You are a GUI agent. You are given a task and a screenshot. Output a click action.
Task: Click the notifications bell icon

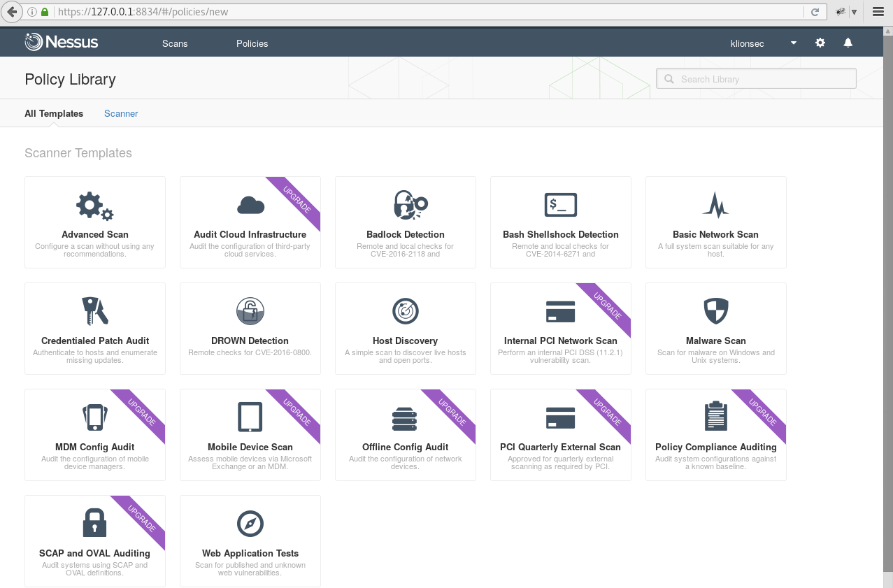[848, 43]
